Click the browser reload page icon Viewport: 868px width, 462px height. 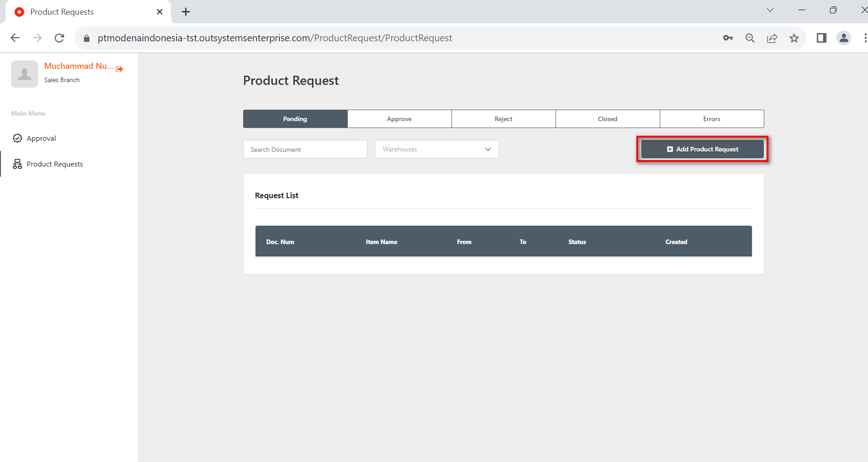[59, 38]
